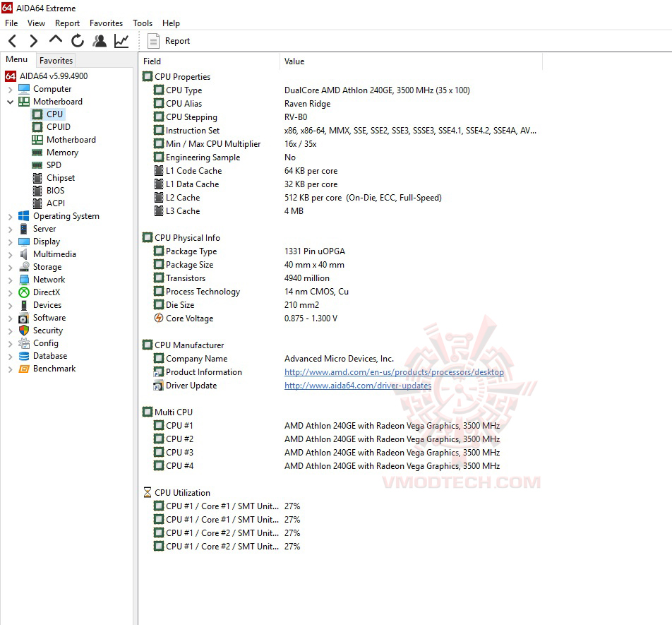The image size is (672, 625).
Task: Select the Network icon
Action: (24, 280)
